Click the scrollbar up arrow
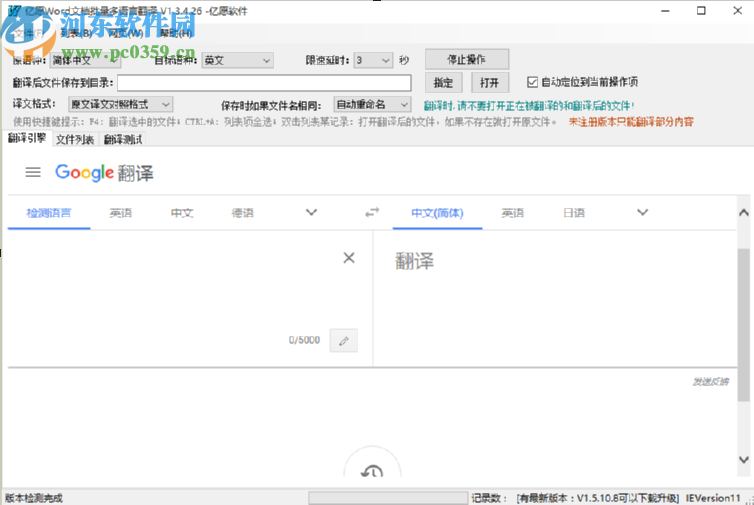Viewport: 754px width, 505px height. (x=743, y=212)
